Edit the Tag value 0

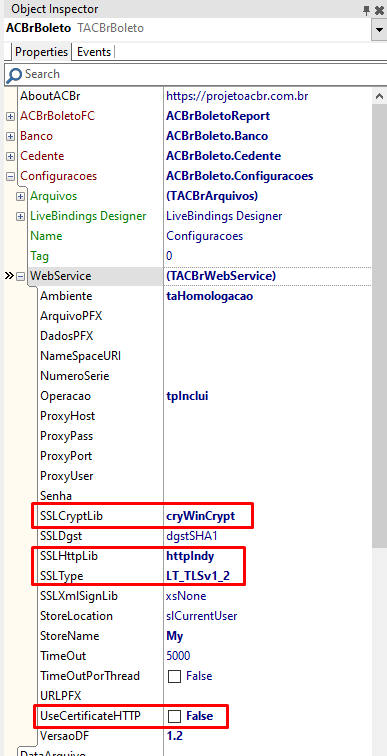point(169,256)
